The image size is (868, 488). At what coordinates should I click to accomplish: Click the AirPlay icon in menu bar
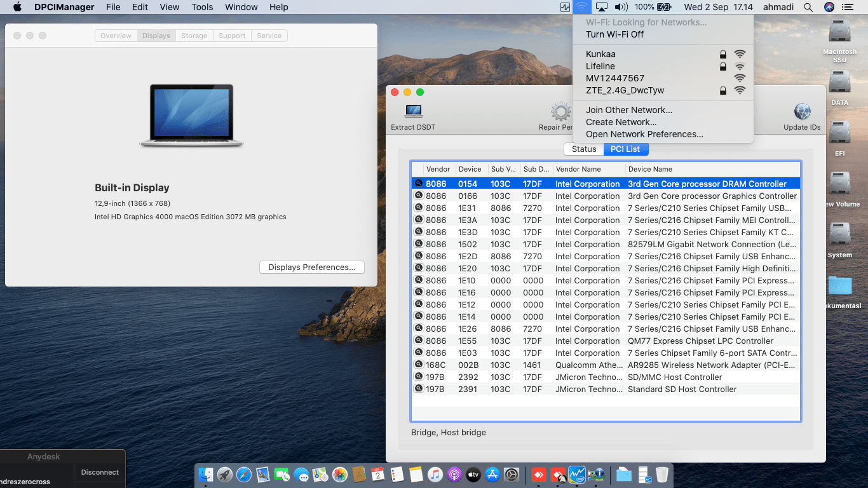pyautogui.click(x=602, y=7)
